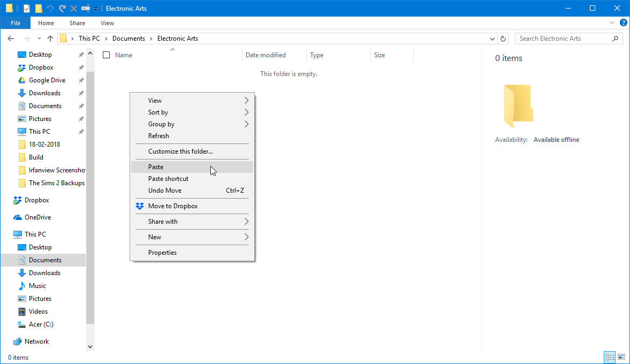The height and width of the screenshot is (364, 630).
Task: Open The Sims 2 Backups folder
Action: tap(57, 183)
